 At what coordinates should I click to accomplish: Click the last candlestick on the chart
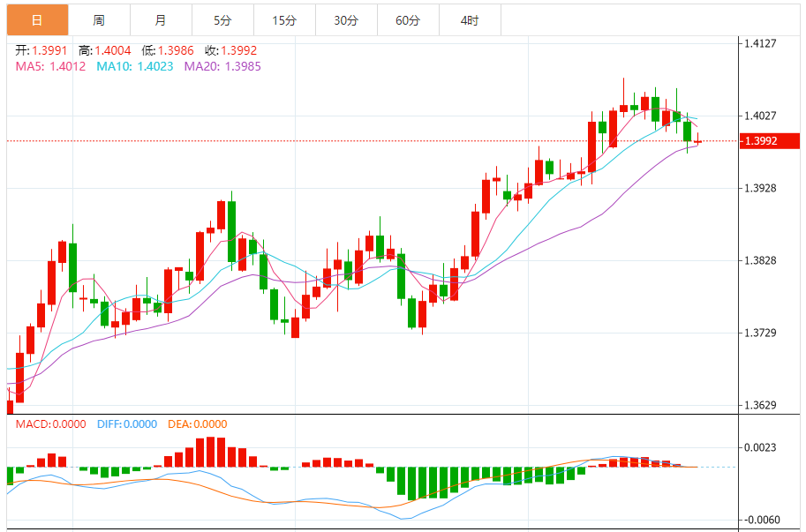pyautogui.click(x=697, y=141)
